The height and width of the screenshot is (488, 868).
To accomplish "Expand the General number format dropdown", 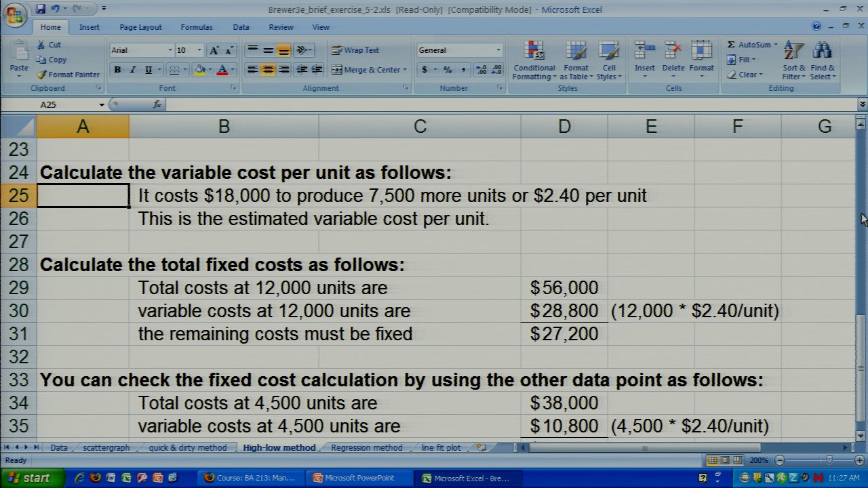I will click(x=498, y=50).
